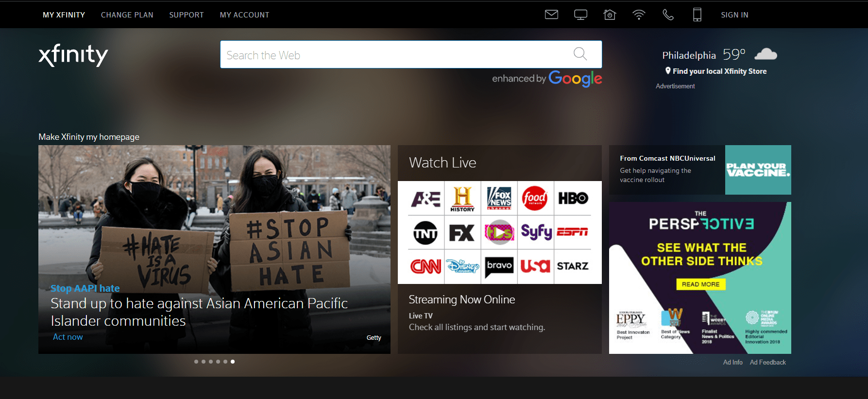The image size is (868, 399).
Task: Open the TV monitor icon in header
Action: point(580,15)
